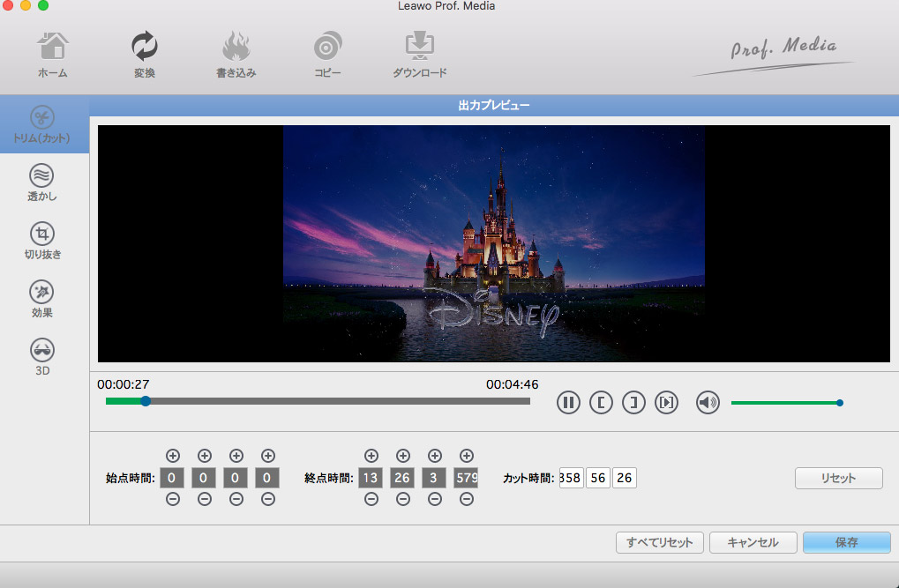Select the Crop (切り抜き) tool
This screenshot has height=588, width=899.
tap(42, 241)
